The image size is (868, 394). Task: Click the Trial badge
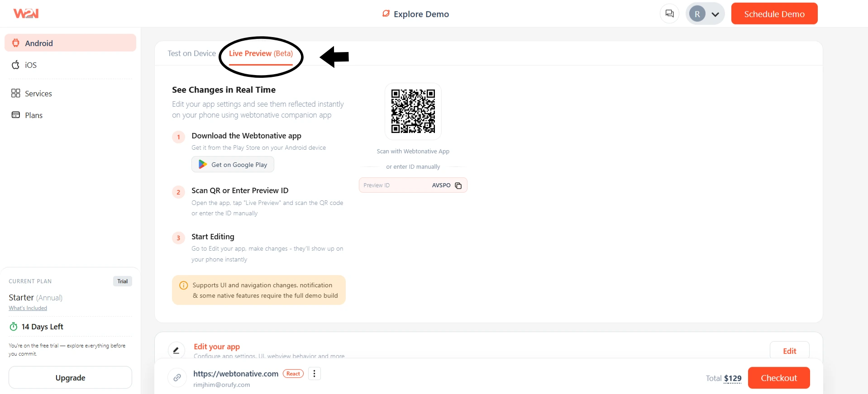click(x=122, y=281)
